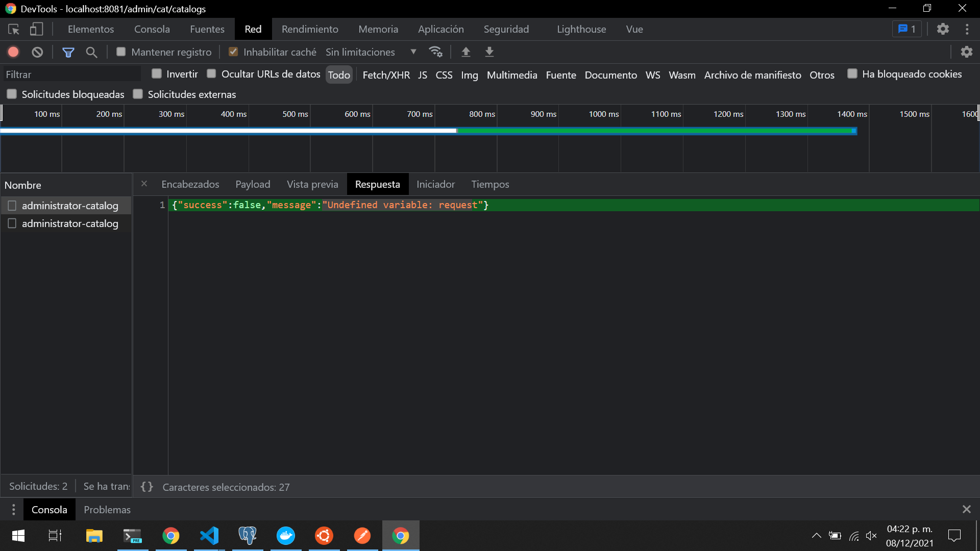980x551 pixels.
Task: Click the green bar in timeline overview
Action: [656, 131]
